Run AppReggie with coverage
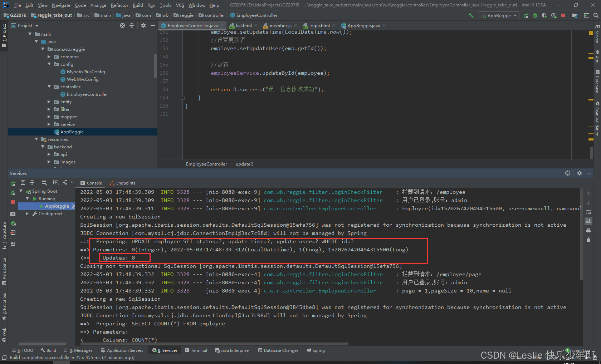Viewport: 601px width, 364px height. point(544,15)
